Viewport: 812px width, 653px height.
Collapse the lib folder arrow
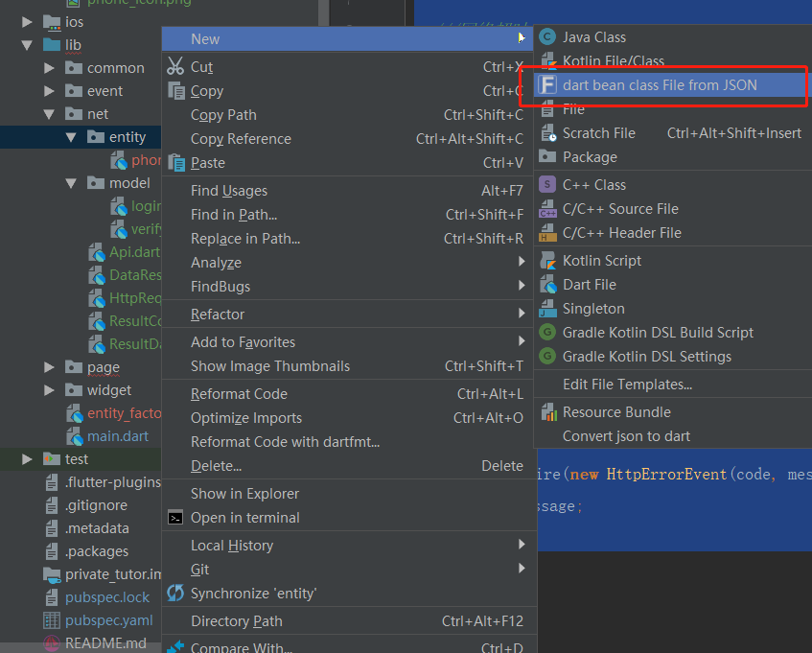[27, 45]
